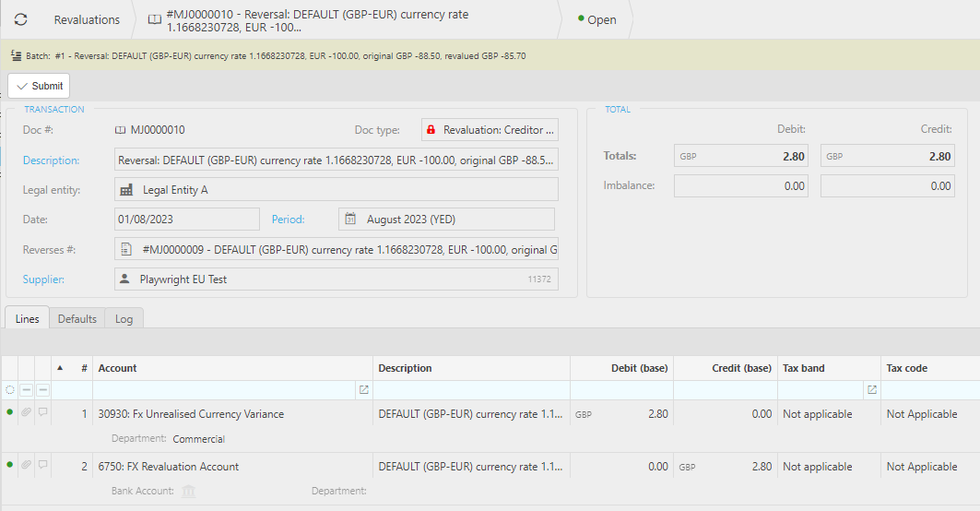
Task: Click the green status dot on line 2
Action: (x=9, y=464)
